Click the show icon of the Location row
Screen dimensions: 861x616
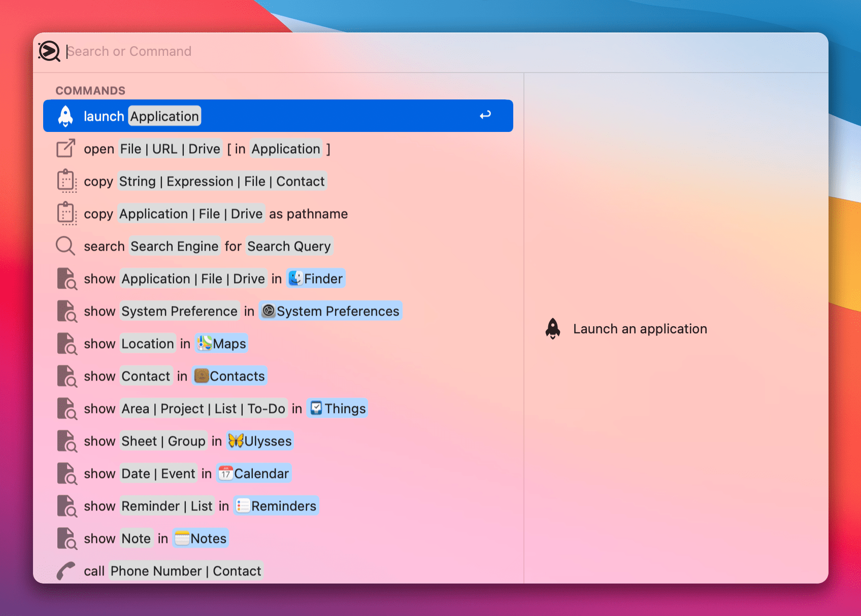coord(67,344)
